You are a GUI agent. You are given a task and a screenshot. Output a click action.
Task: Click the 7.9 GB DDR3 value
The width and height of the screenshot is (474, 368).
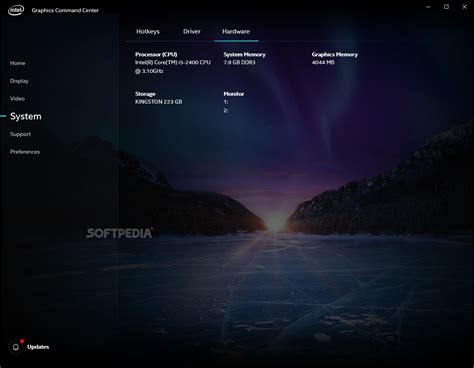pyautogui.click(x=239, y=62)
